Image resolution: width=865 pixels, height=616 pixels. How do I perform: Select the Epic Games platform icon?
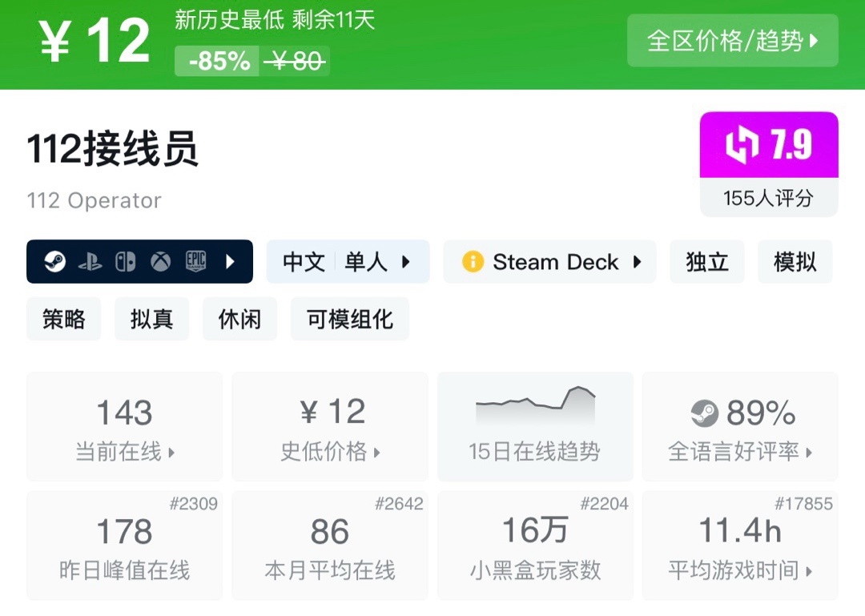pyautogui.click(x=196, y=261)
